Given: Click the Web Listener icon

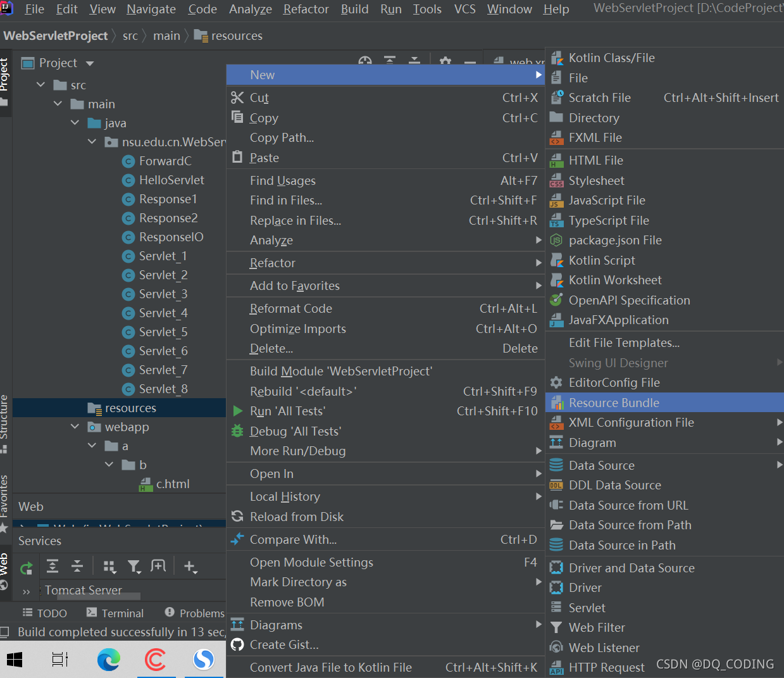Looking at the screenshot, I should (x=557, y=648).
